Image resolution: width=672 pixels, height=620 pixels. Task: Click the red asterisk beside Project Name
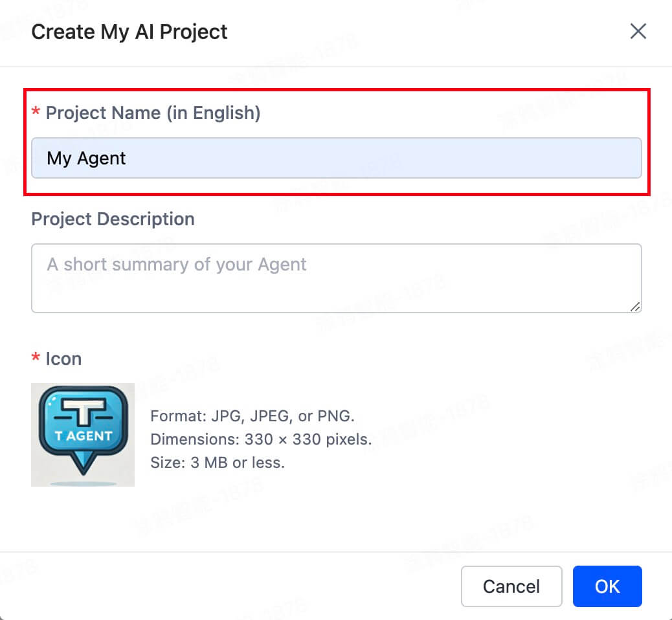pyautogui.click(x=36, y=111)
